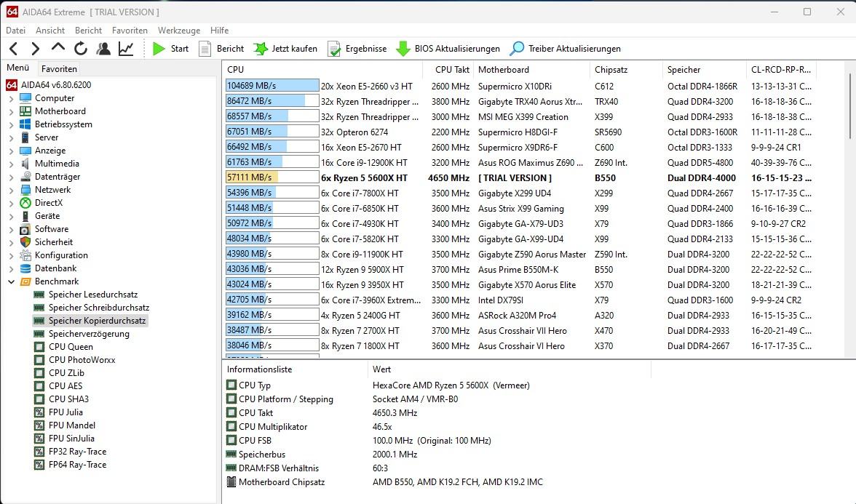Open the graph chart toolbar icon
Viewport: 856px width, 504px height.
(x=126, y=49)
